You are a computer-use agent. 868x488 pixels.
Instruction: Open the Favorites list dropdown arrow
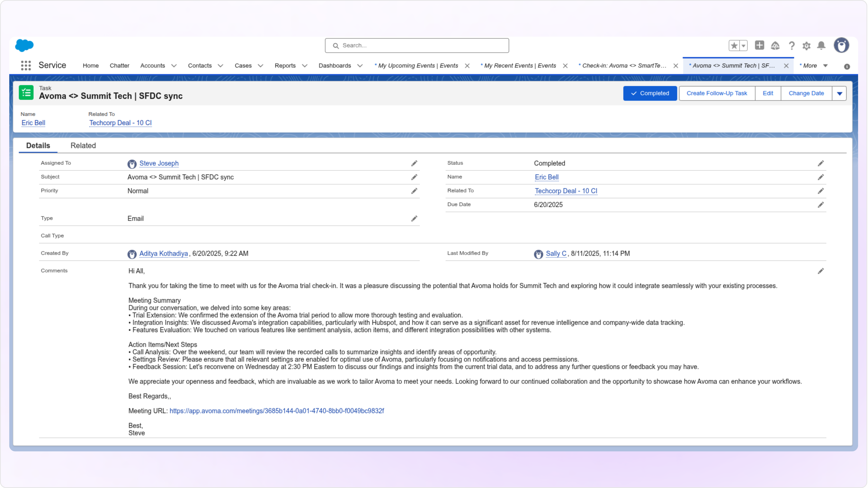pyautogui.click(x=743, y=45)
